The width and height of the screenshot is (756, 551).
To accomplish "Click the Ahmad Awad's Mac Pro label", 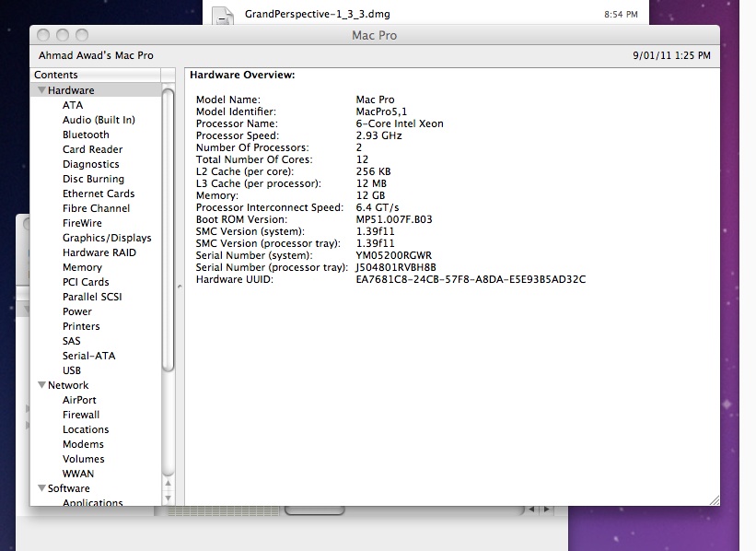I will pos(96,55).
